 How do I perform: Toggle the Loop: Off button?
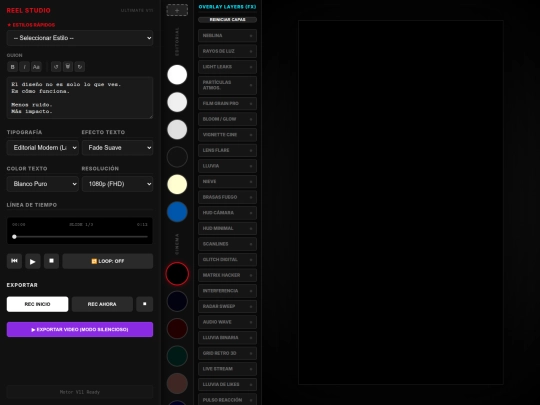[108, 261]
